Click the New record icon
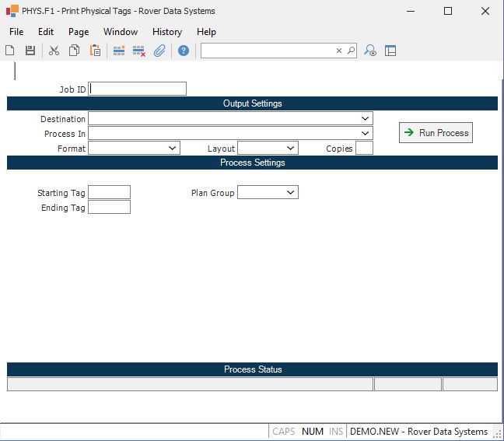This screenshot has width=504, height=441. [10, 51]
